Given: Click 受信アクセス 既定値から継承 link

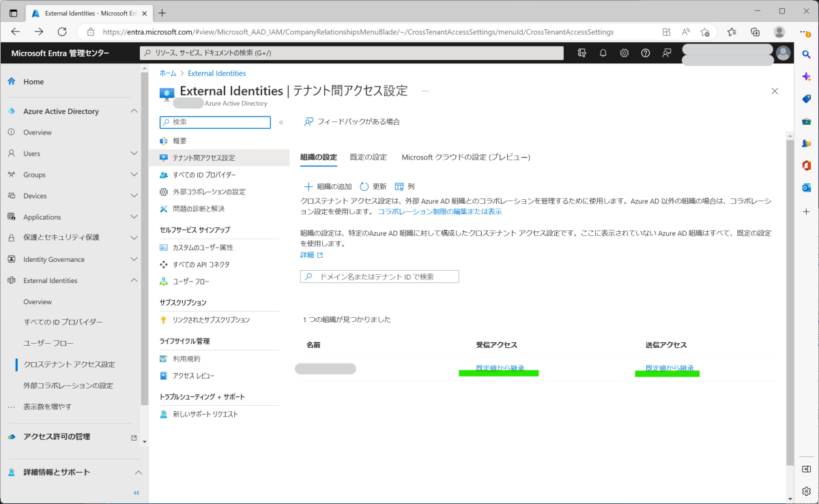Looking at the screenshot, I should pos(500,368).
